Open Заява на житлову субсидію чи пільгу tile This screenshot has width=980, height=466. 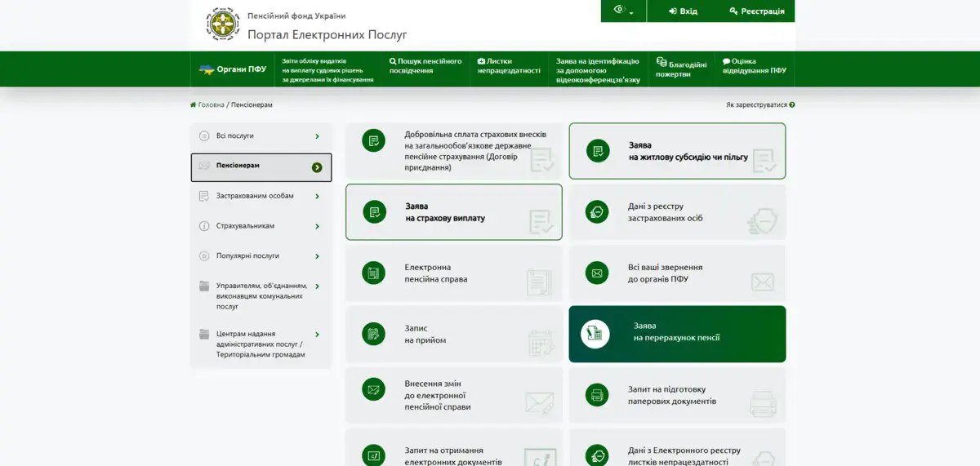coord(677,151)
